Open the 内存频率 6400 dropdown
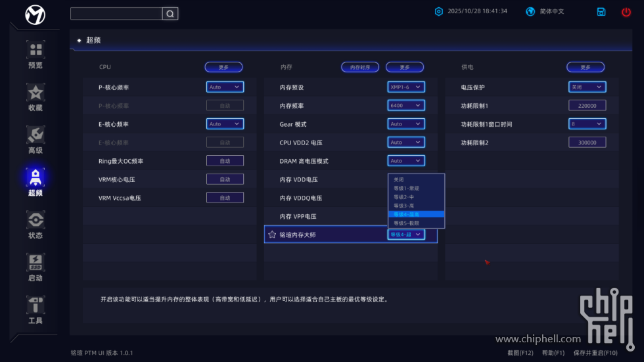This screenshot has height=362, width=644. [x=406, y=105]
